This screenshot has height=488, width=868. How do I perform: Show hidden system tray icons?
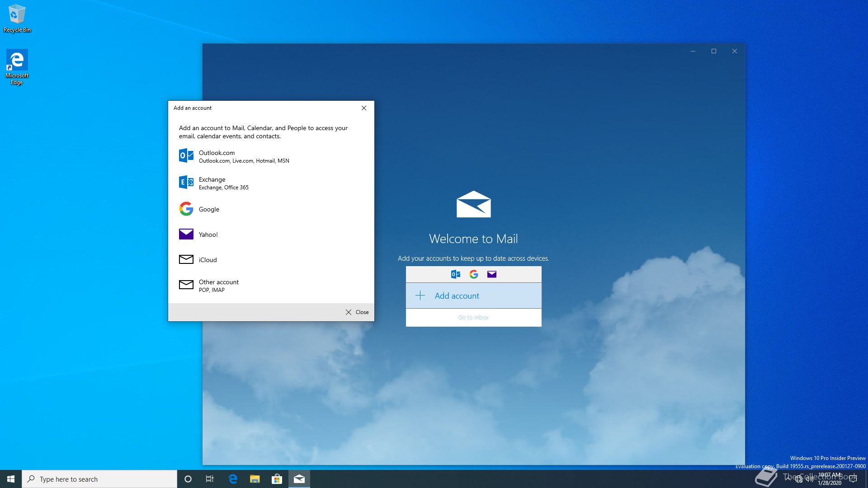coord(788,479)
